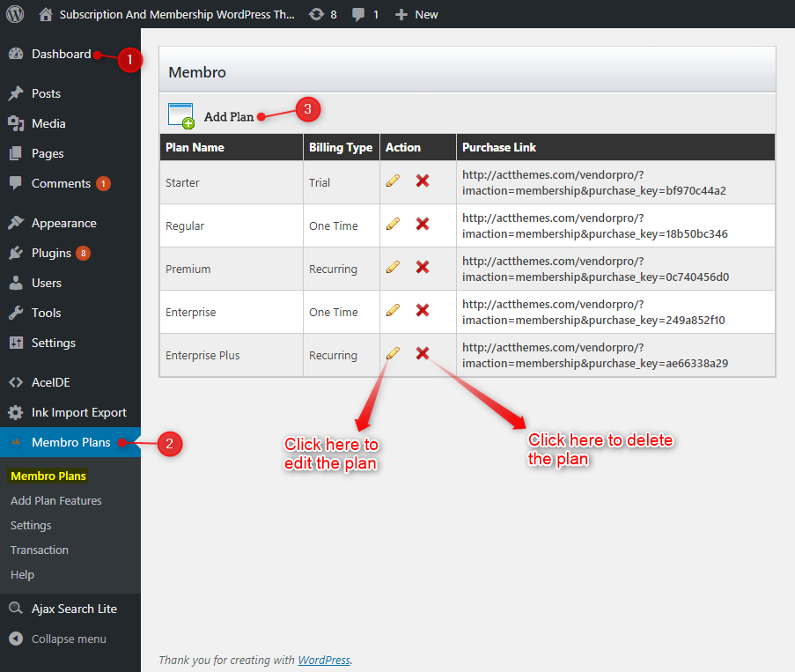Click the AceIDE code brackets icon

(x=16, y=382)
